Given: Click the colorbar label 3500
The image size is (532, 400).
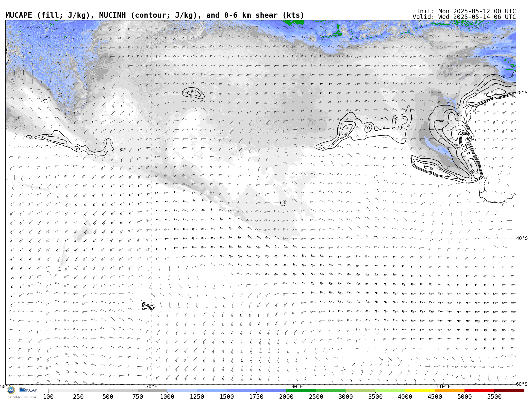Looking at the screenshot, I should click(x=375, y=397).
